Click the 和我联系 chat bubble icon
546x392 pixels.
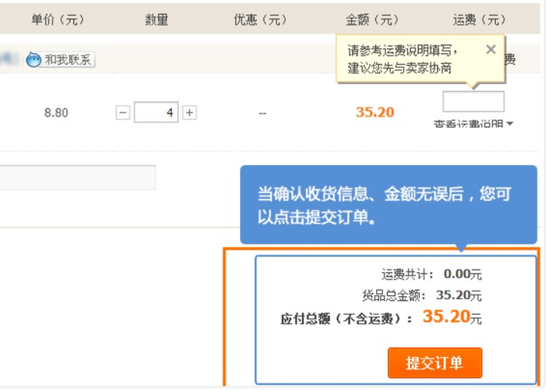coord(34,60)
